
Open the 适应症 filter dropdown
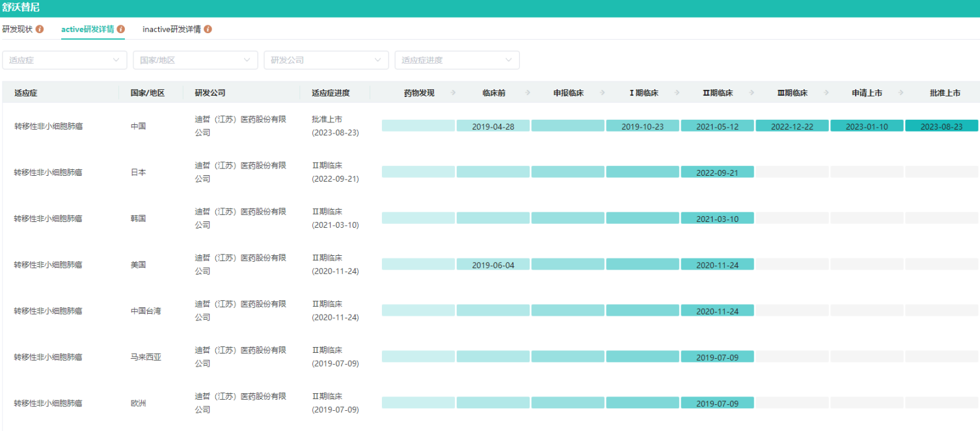[x=64, y=60]
